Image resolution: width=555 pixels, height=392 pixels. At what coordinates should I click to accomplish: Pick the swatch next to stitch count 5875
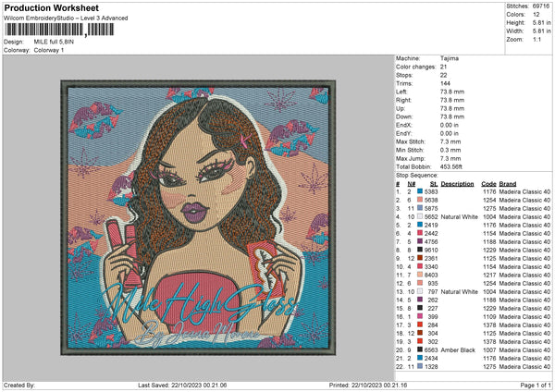click(420, 208)
